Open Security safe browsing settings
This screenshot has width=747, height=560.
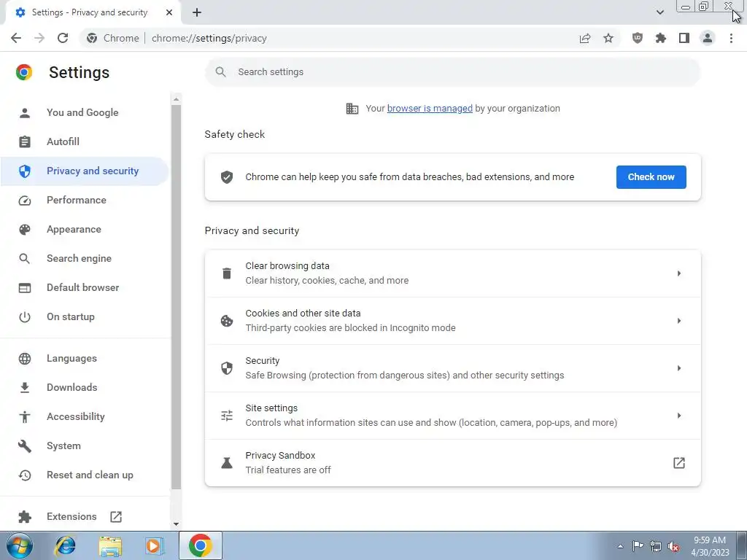(x=452, y=368)
